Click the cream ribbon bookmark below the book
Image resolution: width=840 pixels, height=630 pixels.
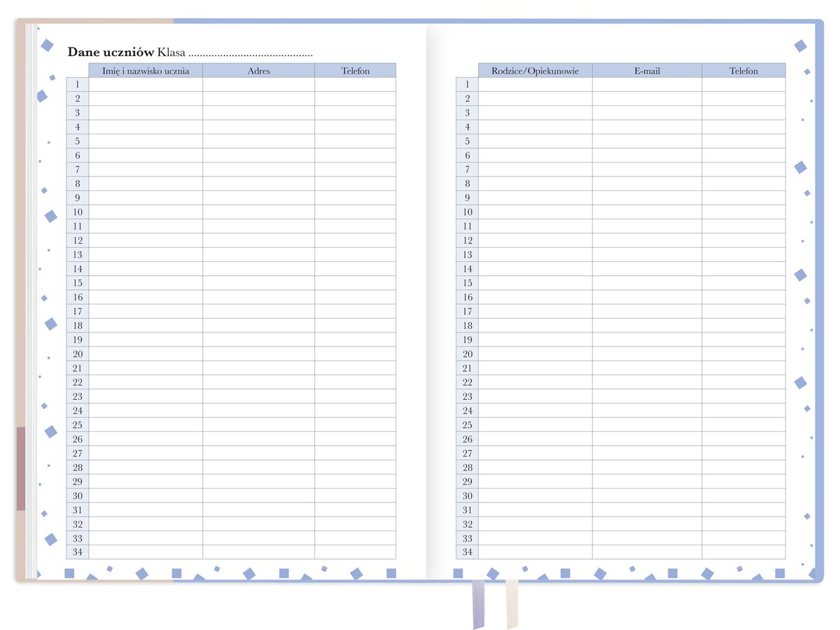point(512,603)
